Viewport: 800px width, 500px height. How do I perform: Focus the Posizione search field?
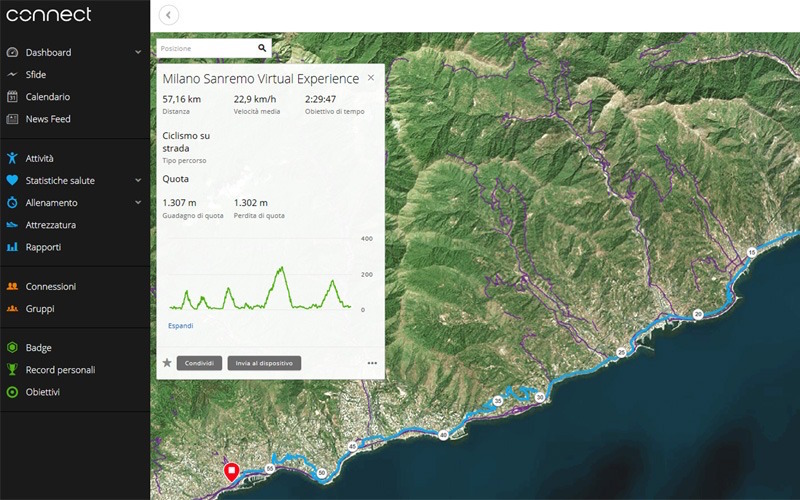coord(214,48)
